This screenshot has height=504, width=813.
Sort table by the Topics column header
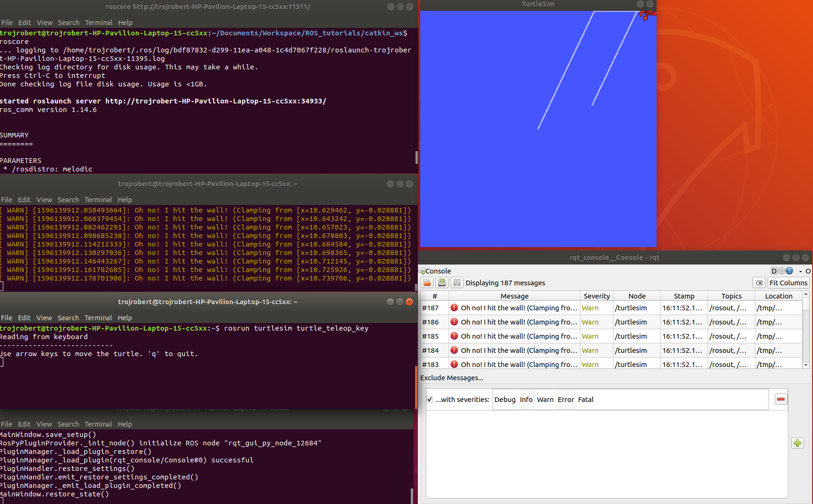[731, 296]
